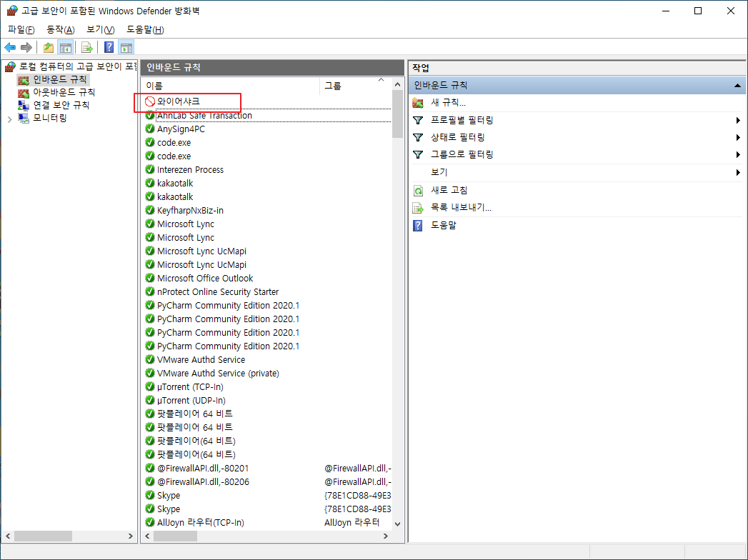Click the New Rule (새 규칙) icon
Screen dimensions: 748x560
418,103
